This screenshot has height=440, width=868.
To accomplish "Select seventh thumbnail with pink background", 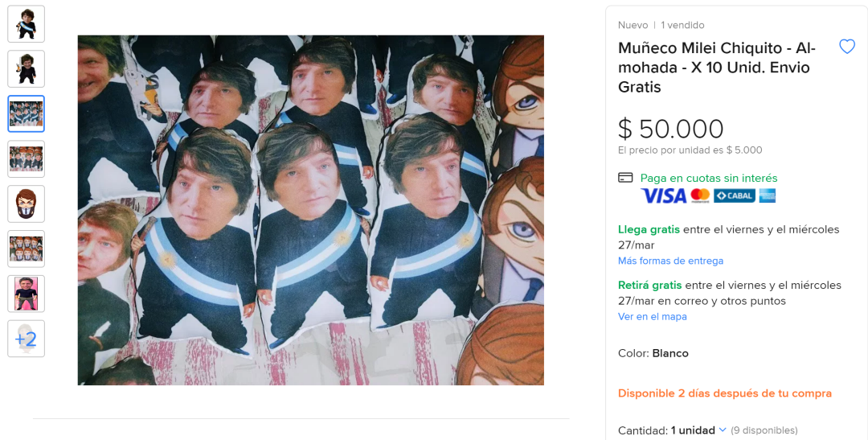I will (26, 294).
